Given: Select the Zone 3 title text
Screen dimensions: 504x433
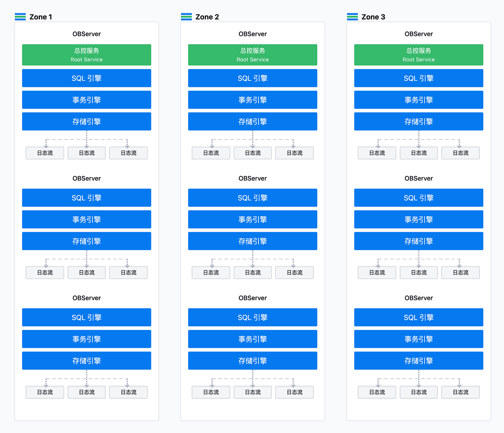Looking at the screenshot, I should click(373, 17).
